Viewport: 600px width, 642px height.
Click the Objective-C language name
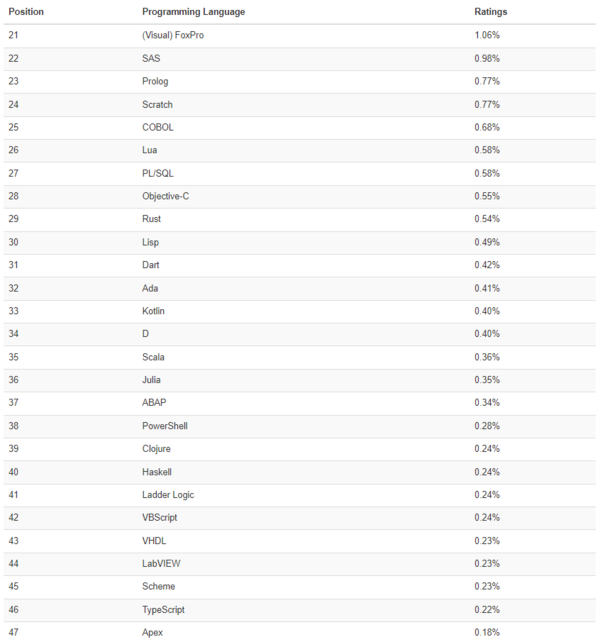(x=166, y=196)
